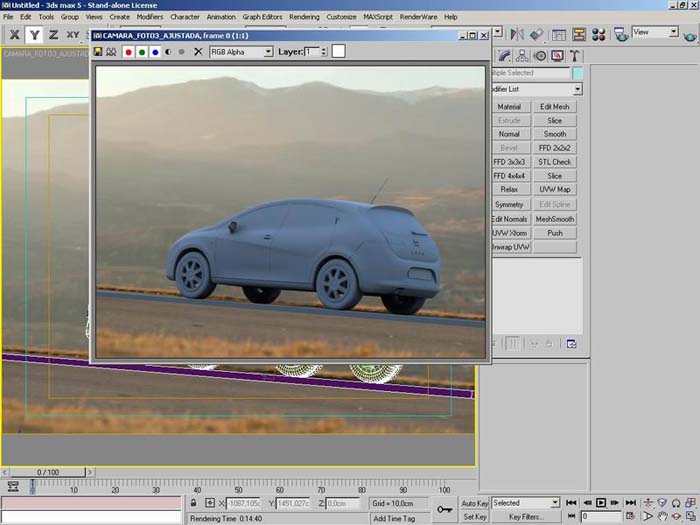Restrict transforms to the Z axis
The height and width of the screenshot is (525, 700).
click(53, 34)
